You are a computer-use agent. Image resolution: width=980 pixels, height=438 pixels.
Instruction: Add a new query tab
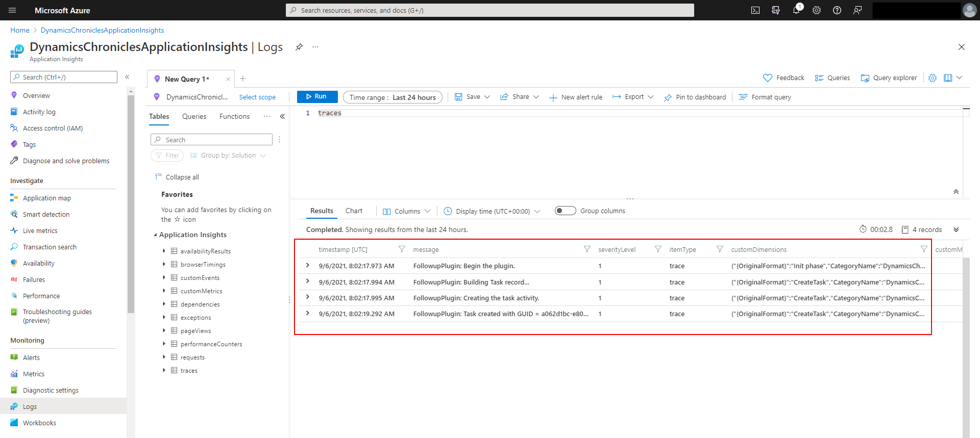coord(243,79)
